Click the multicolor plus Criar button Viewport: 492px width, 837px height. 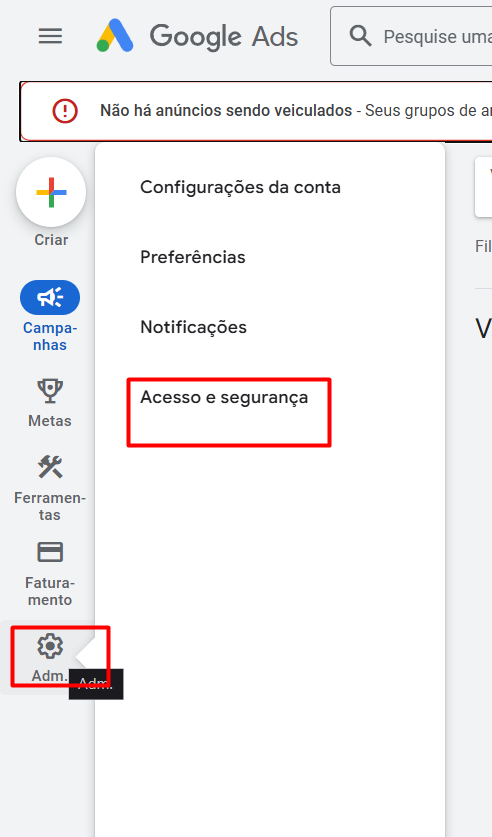(51, 192)
